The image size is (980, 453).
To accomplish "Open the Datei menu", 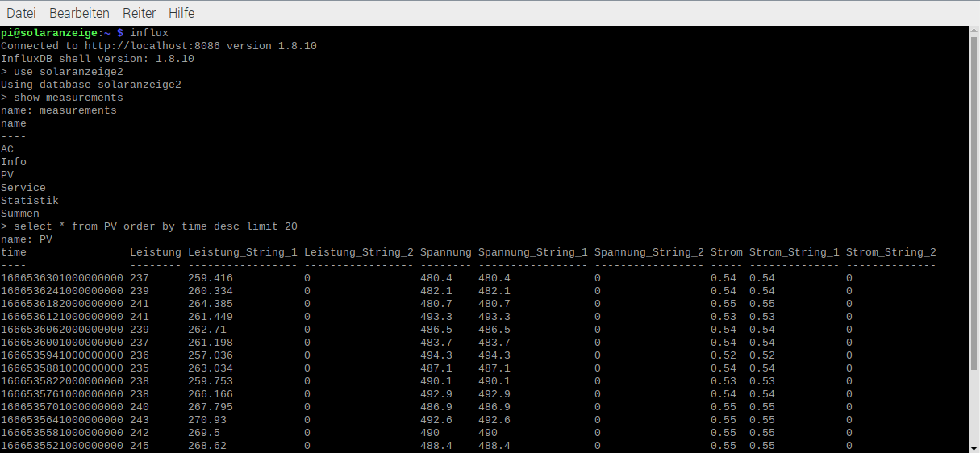I will [21, 13].
